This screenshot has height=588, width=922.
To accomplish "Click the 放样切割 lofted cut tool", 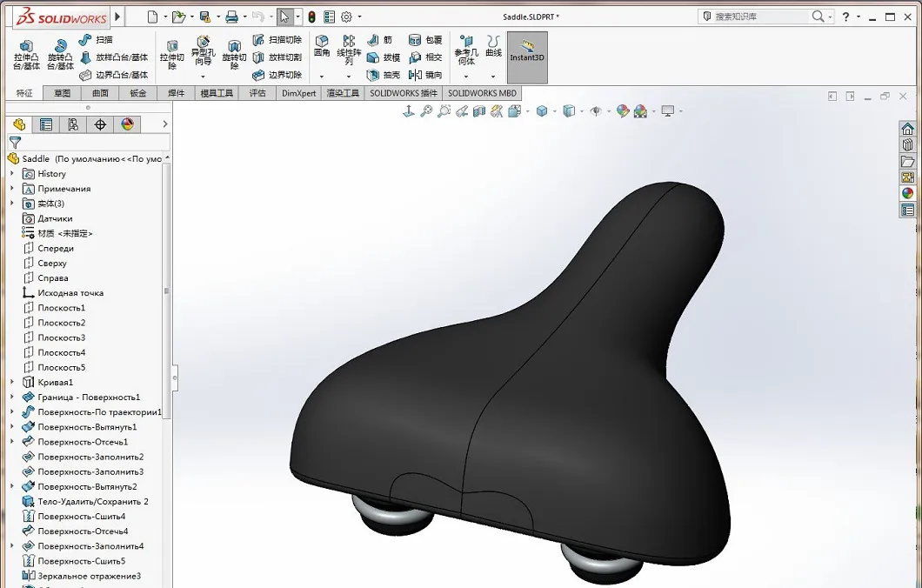I will 277,57.
